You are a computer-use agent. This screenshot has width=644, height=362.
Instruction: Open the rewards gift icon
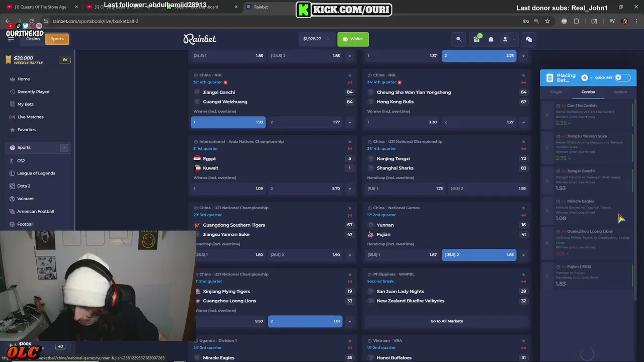click(x=476, y=39)
